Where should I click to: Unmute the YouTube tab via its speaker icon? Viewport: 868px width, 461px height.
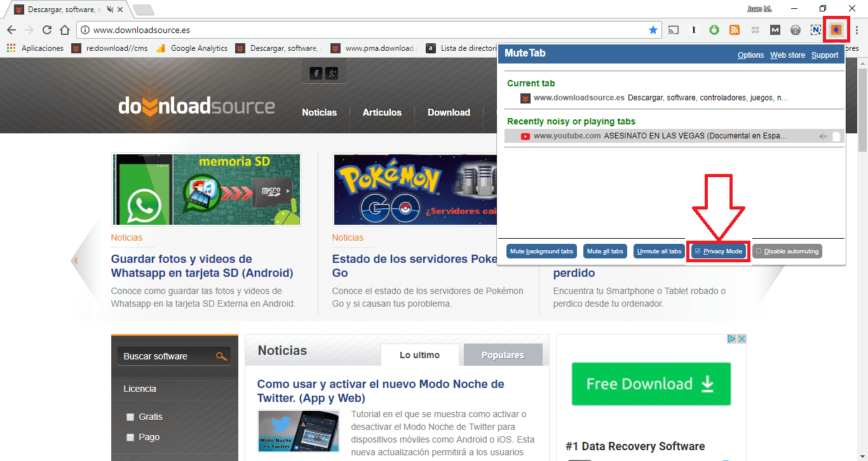tap(824, 137)
